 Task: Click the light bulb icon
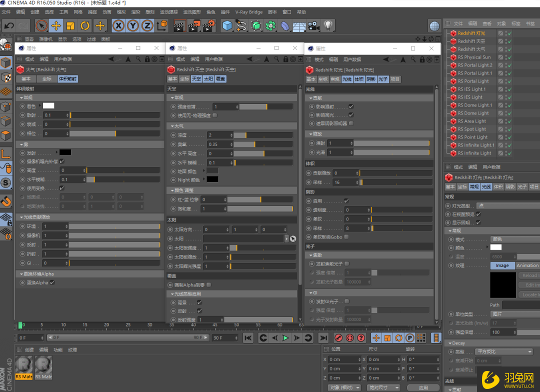pyautogui.click(x=328, y=26)
